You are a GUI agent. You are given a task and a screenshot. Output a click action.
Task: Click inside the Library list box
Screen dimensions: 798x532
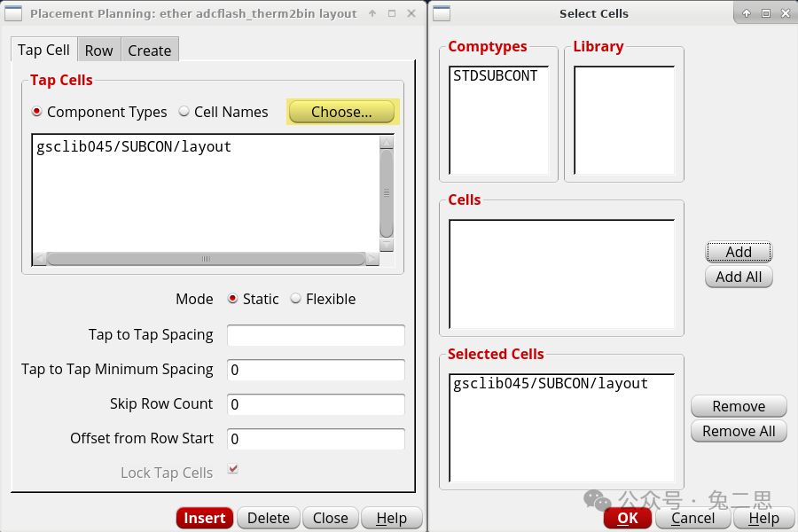pyautogui.click(x=624, y=121)
